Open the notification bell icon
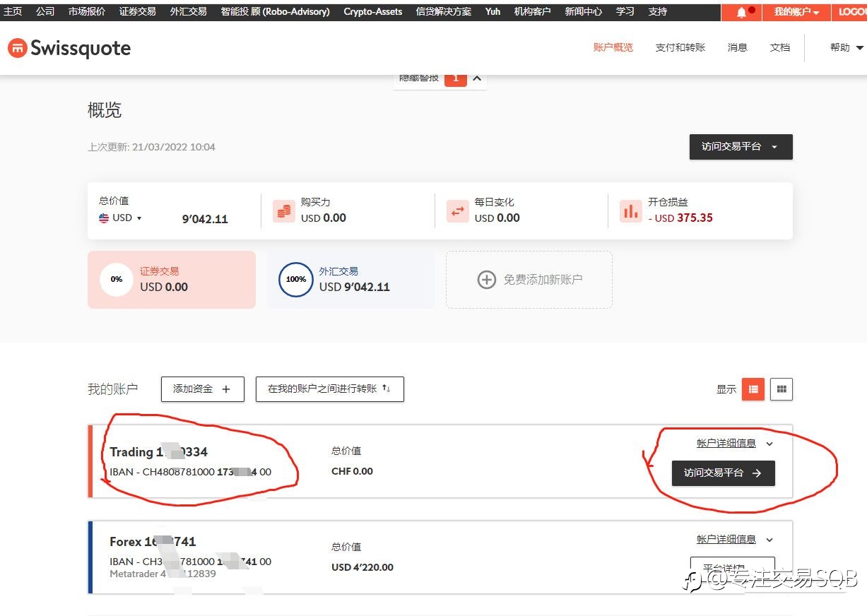This screenshot has height=616, width=867. tap(741, 12)
